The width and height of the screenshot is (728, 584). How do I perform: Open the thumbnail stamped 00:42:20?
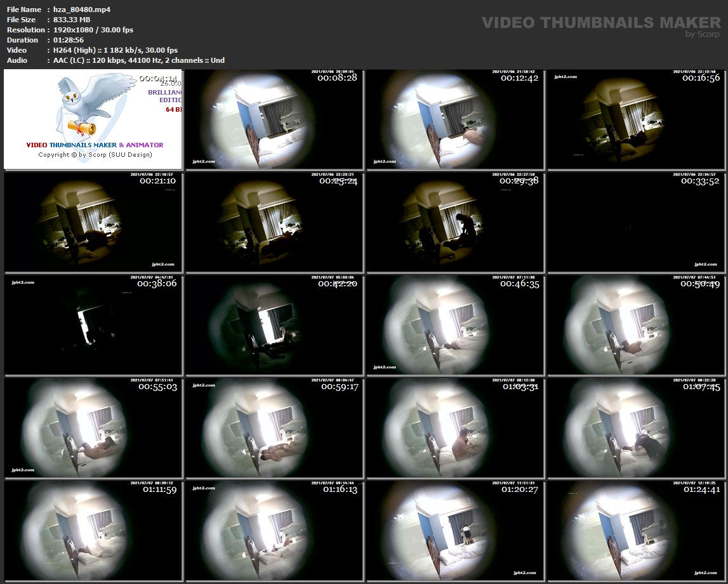(x=274, y=325)
